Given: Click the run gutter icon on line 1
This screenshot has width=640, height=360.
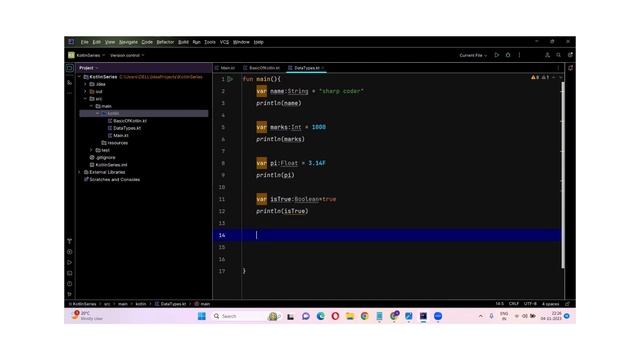Looking at the screenshot, I should (230, 79).
